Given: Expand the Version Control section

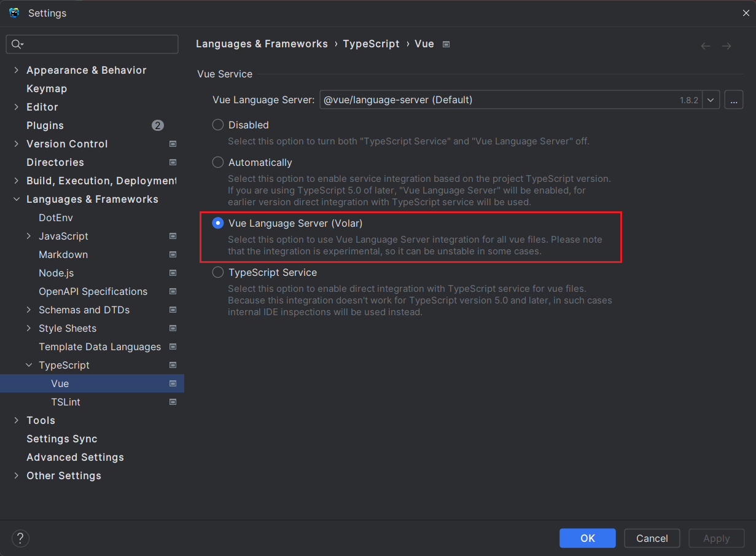Looking at the screenshot, I should pos(16,144).
